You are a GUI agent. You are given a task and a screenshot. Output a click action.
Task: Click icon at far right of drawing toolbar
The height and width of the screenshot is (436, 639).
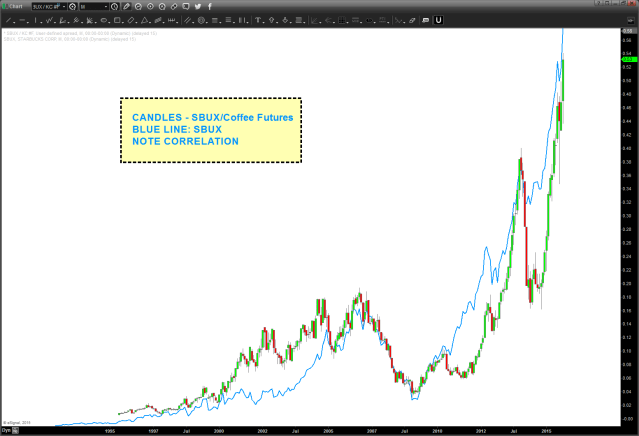tap(630, 20)
